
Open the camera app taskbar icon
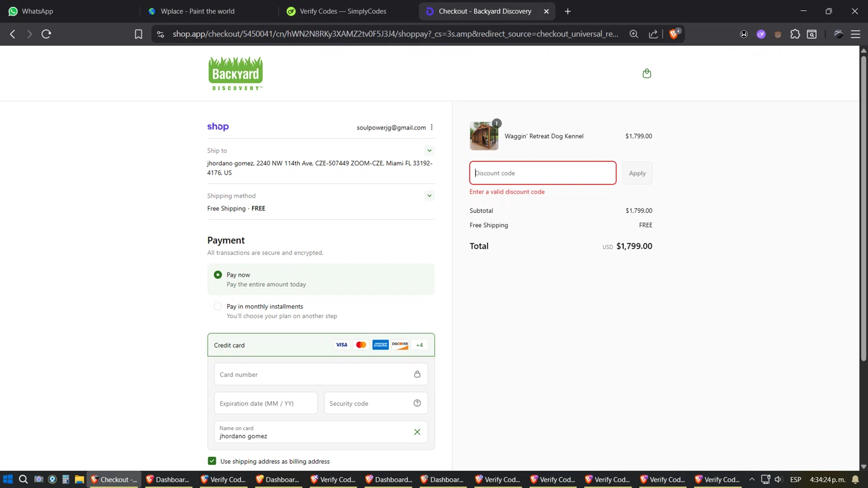39,479
